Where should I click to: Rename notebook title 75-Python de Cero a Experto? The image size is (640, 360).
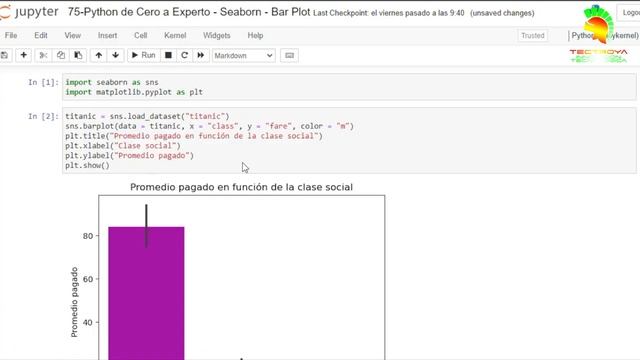tap(189, 12)
